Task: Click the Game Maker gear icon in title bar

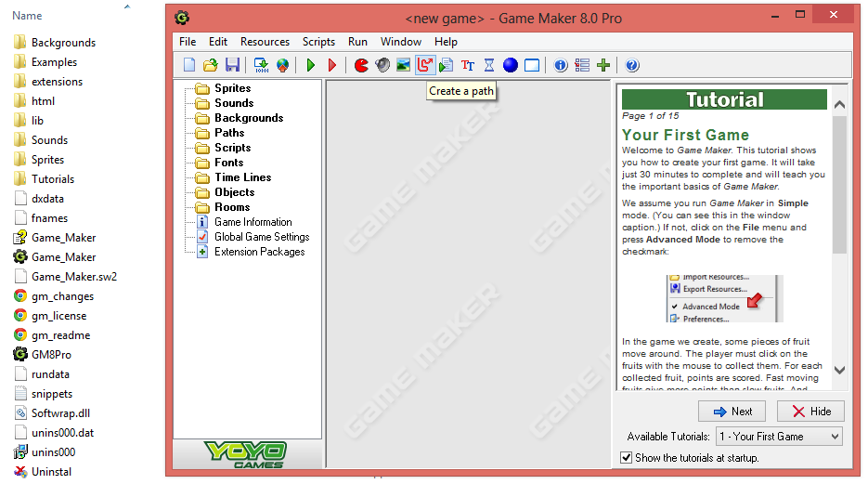Action: pos(182,18)
